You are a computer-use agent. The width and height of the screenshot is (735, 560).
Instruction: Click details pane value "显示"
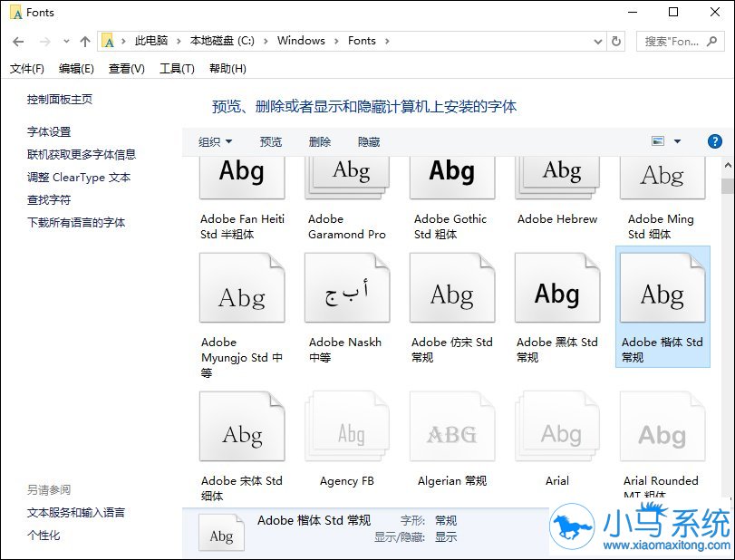[446, 537]
